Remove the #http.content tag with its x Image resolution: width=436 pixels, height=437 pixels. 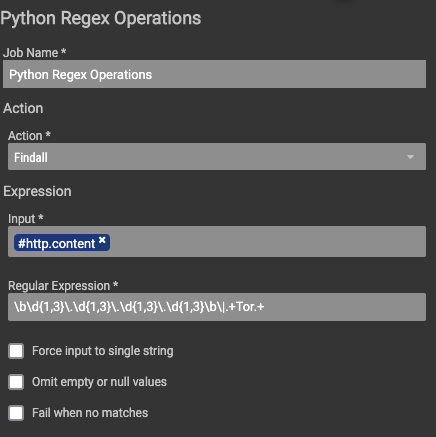[x=102, y=240]
